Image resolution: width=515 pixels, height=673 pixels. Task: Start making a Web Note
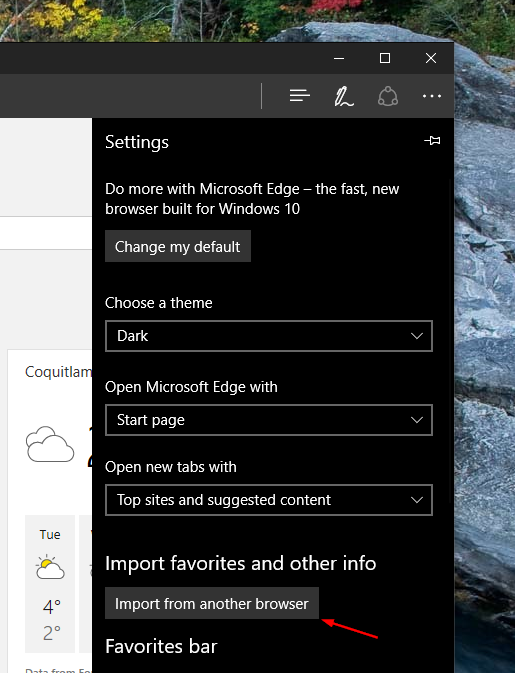click(344, 96)
